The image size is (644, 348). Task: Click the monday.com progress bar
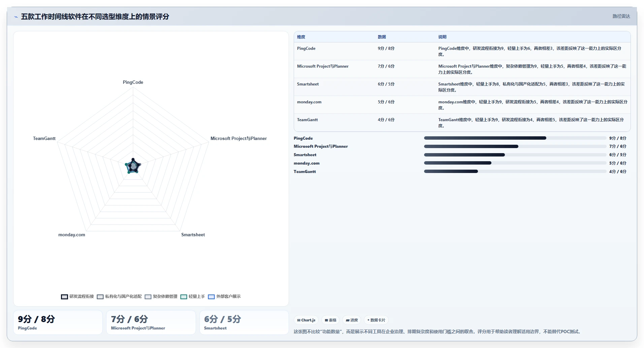[515, 163]
